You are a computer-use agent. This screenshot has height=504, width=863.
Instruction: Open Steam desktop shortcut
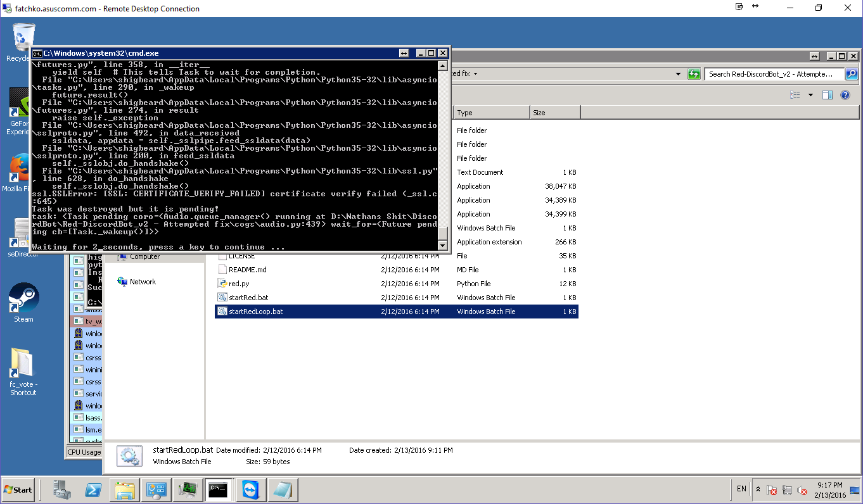(x=23, y=303)
